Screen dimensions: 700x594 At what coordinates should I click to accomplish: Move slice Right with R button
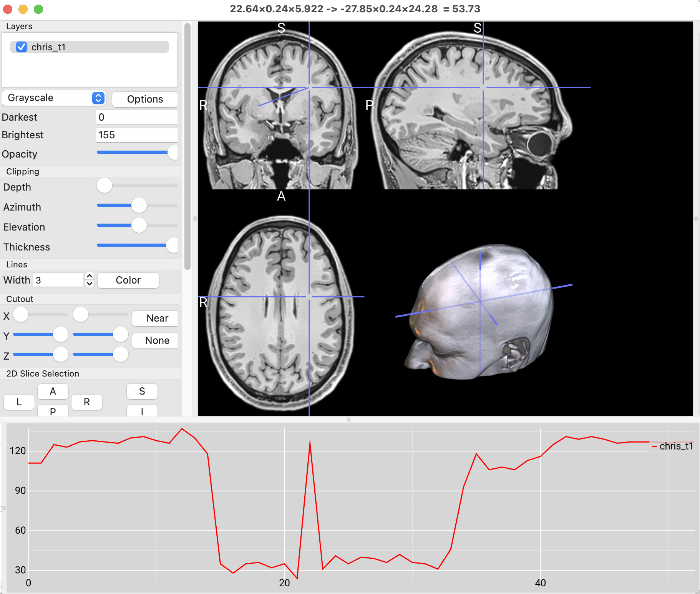[87, 402]
